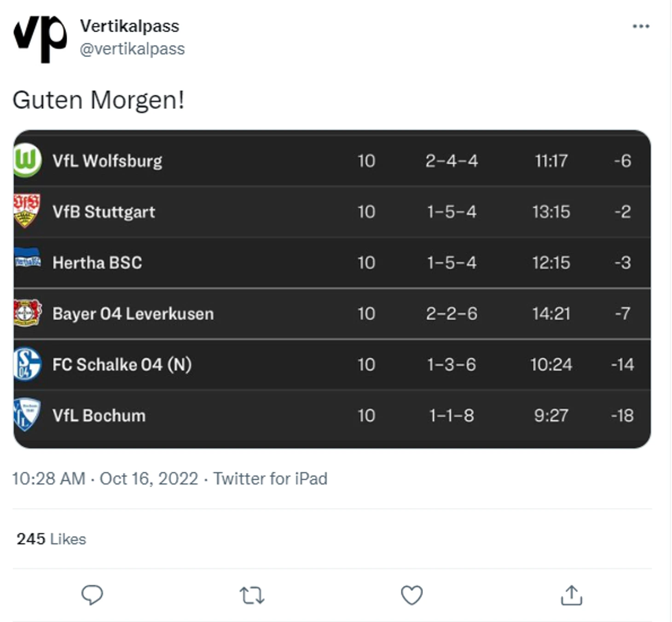
Task: Click the reply speech bubble icon
Action: pyautogui.click(x=92, y=595)
